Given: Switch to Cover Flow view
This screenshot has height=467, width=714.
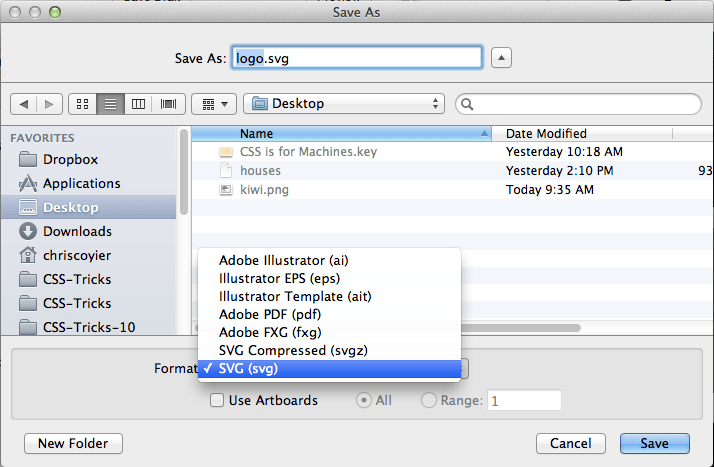Looking at the screenshot, I should (168, 104).
